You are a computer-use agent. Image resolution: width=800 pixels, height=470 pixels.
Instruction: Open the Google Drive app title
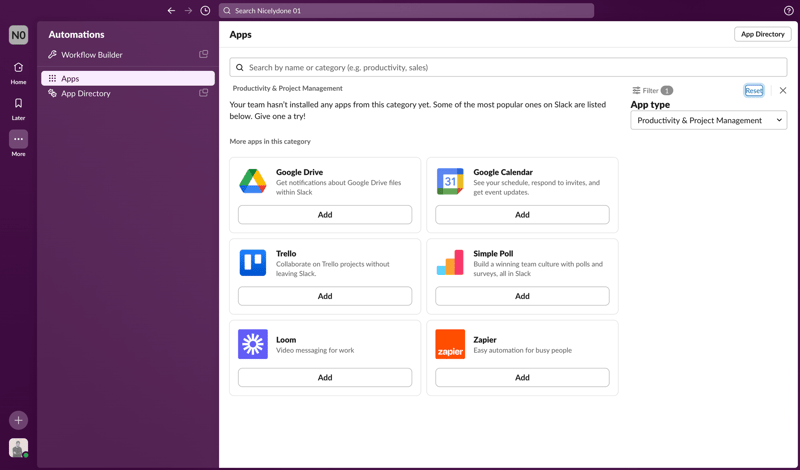coord(299,172)
